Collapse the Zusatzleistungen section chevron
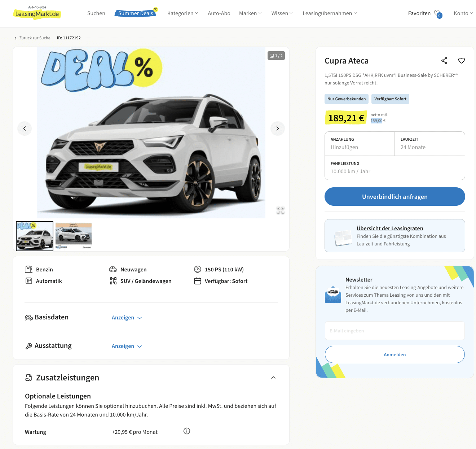 [273, 378]
